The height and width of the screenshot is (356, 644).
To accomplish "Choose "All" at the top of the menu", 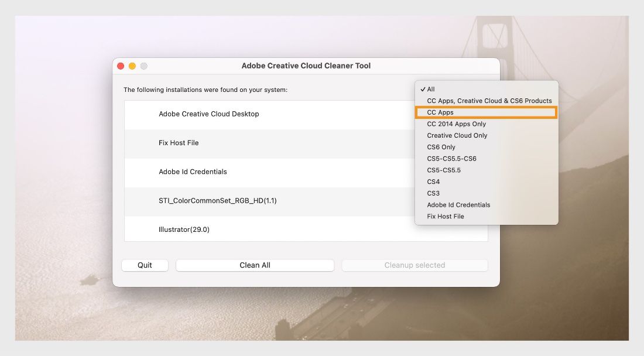I will coord(431,89).
